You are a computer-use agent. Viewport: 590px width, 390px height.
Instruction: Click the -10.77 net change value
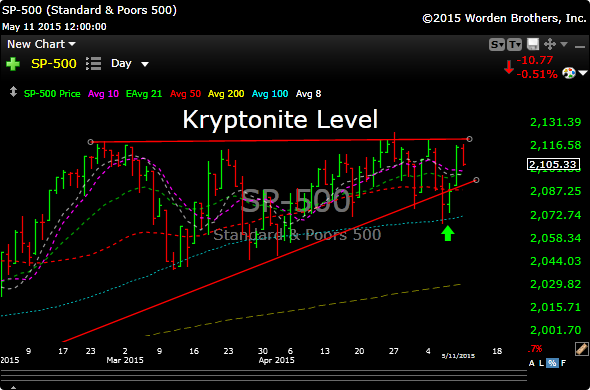535,60
